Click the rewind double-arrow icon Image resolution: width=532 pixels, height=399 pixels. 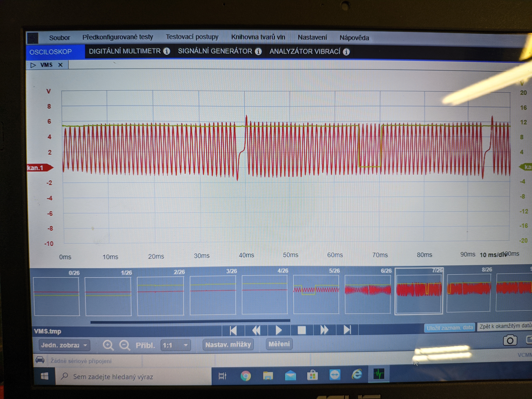click(x=256, y=330)
